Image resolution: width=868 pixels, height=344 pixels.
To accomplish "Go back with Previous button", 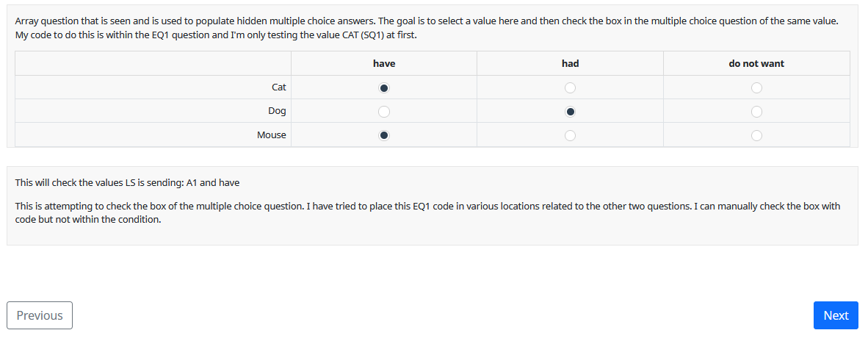I will click(40, 315).
